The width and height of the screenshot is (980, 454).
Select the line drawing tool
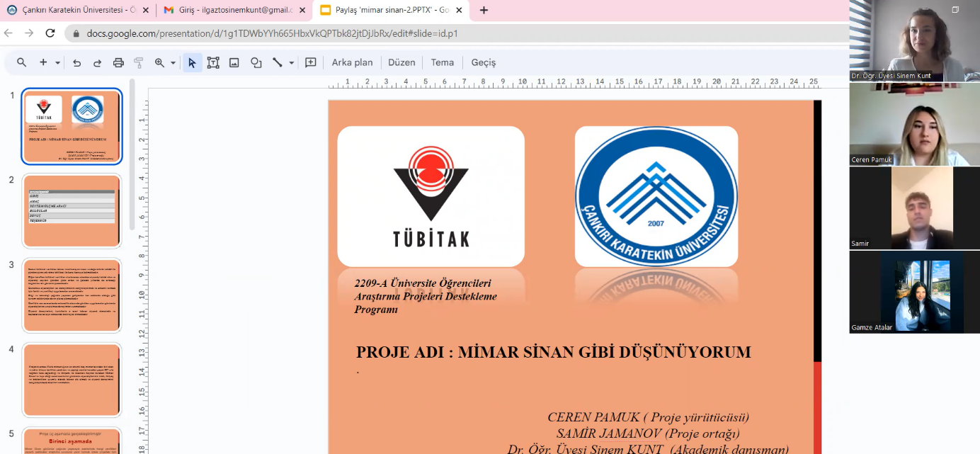278,62
